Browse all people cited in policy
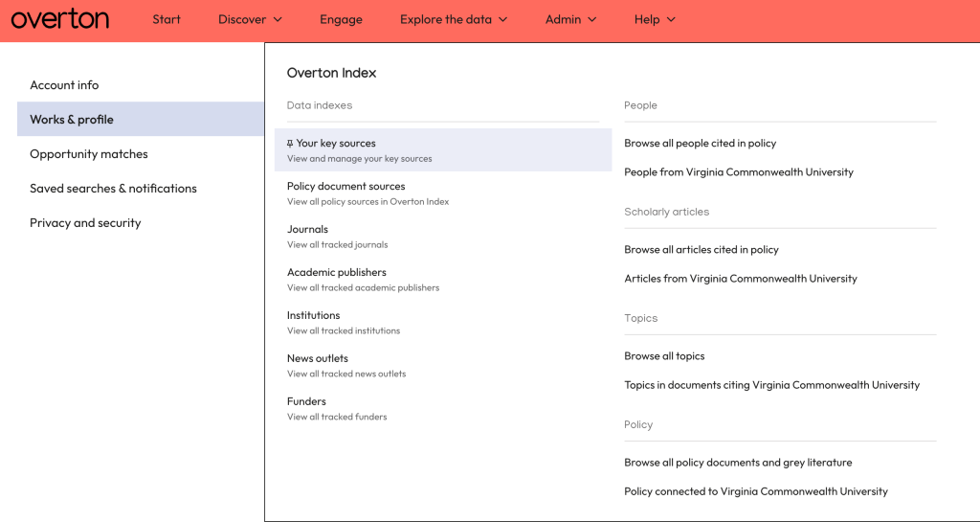Screen dimensions: 980x522 pos(700,144)
